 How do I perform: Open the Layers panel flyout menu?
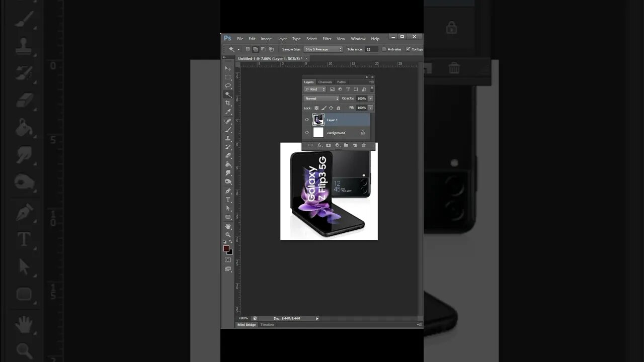point(371,82)
